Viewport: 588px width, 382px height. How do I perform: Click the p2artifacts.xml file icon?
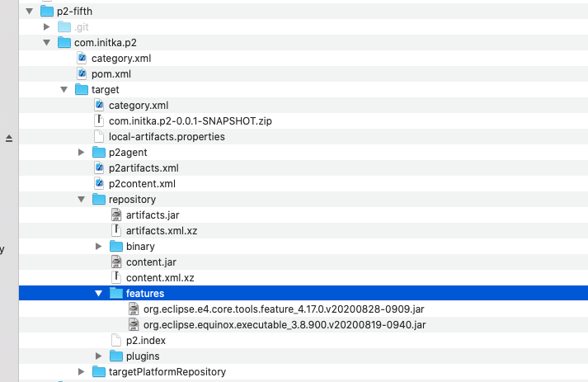(x=99, y=167)
